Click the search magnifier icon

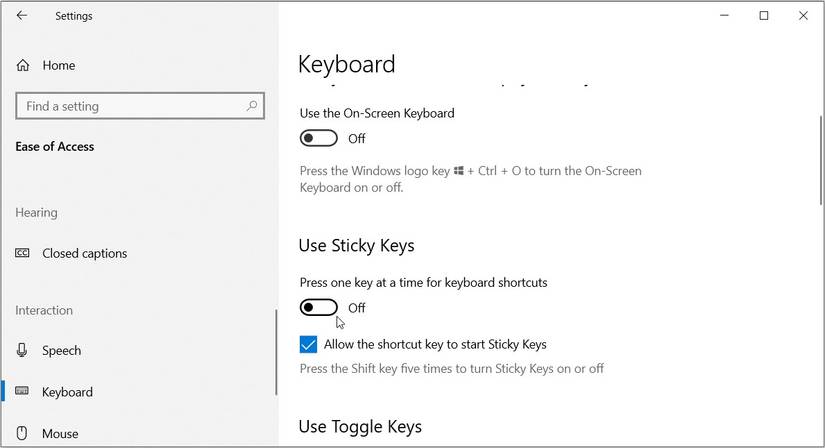click(x=253, y=106)
